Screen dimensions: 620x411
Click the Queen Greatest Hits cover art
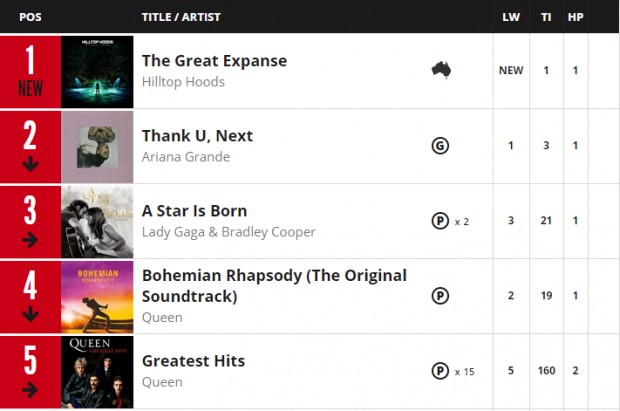(97, 372)
